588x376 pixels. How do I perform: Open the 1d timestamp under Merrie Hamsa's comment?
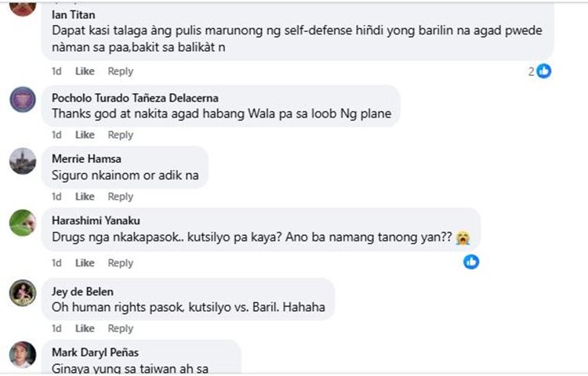(x=56, y=197)
